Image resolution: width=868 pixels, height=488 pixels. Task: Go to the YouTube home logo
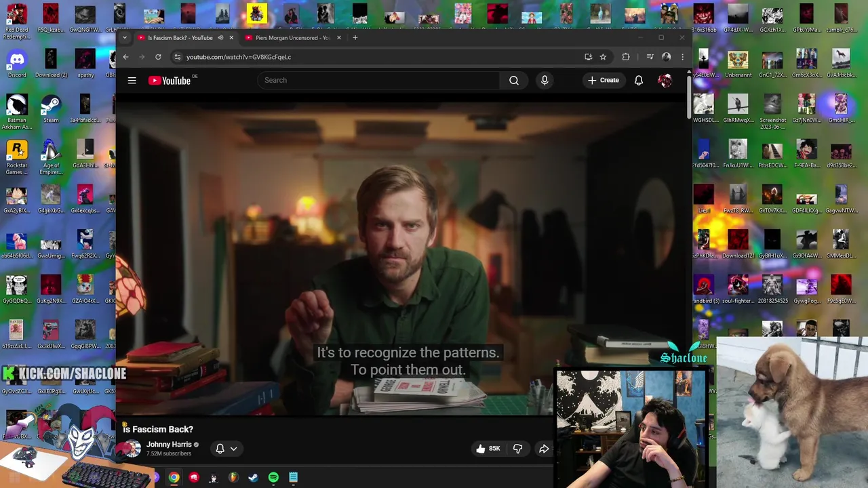(170, 81)
